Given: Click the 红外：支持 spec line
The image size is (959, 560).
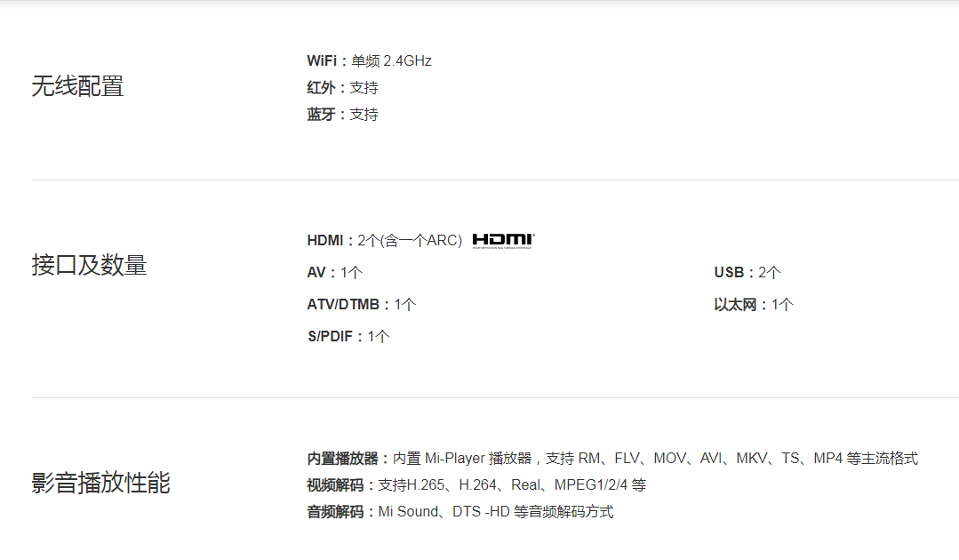Looking at the screenshot, I should pyautogui.click(x=342, y=88).
